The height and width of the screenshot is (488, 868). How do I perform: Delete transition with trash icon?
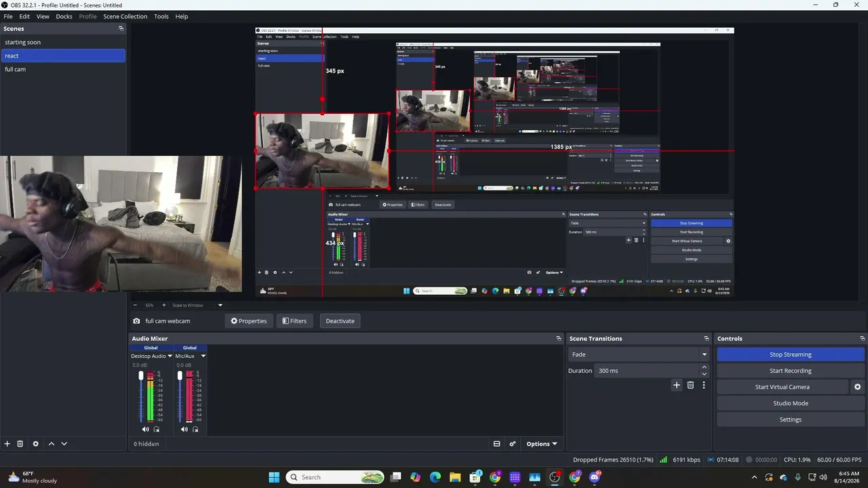coord(690,385)
